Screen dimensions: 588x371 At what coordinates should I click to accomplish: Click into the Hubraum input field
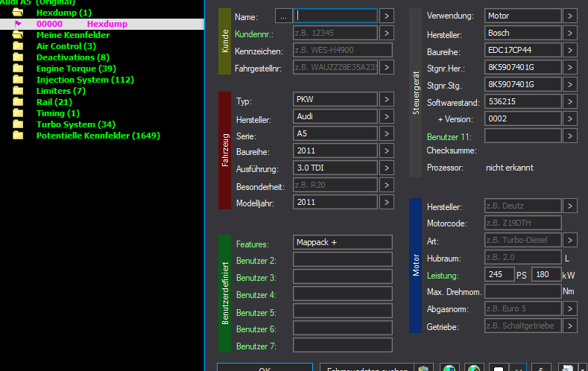point(522,258)
